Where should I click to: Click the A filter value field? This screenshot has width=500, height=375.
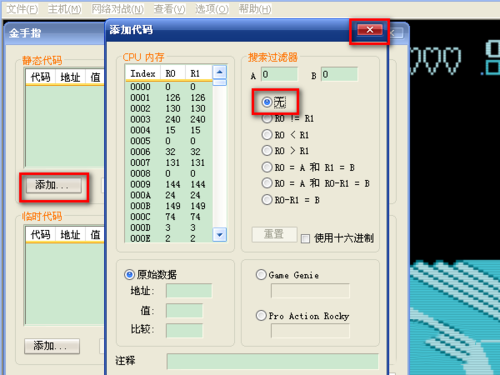pos(279,74)
